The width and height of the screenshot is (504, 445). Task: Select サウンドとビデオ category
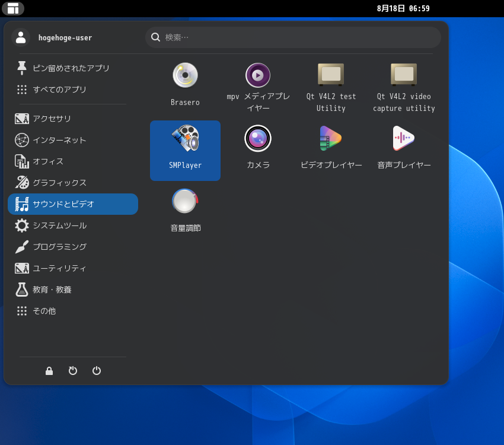[73, 204]
